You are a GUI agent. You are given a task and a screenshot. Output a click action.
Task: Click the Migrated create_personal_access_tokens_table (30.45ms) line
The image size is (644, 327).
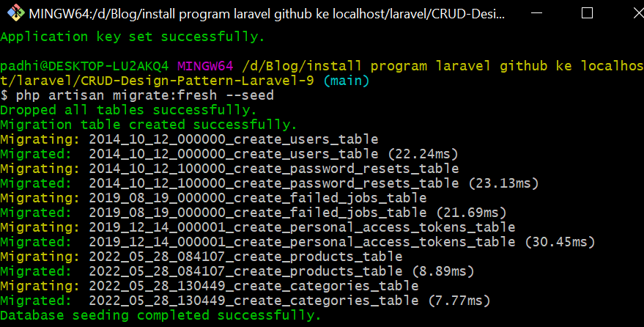297,242
